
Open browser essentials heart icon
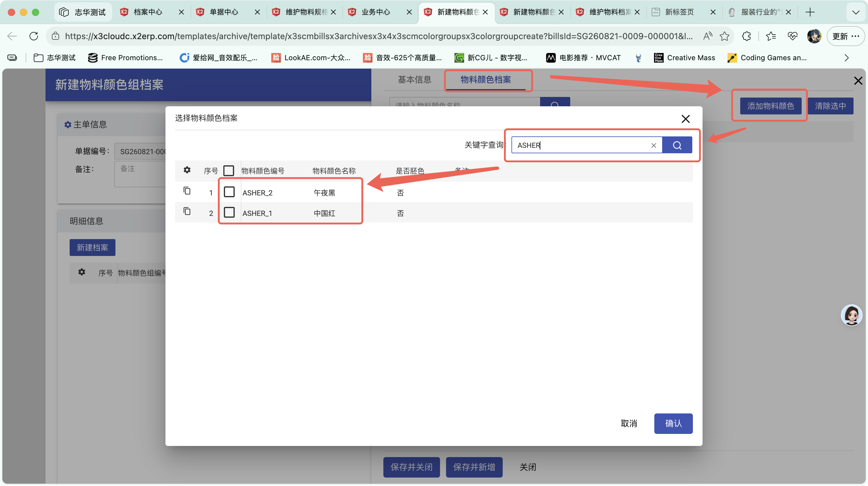pyautogui.click(x=793, y=36)
